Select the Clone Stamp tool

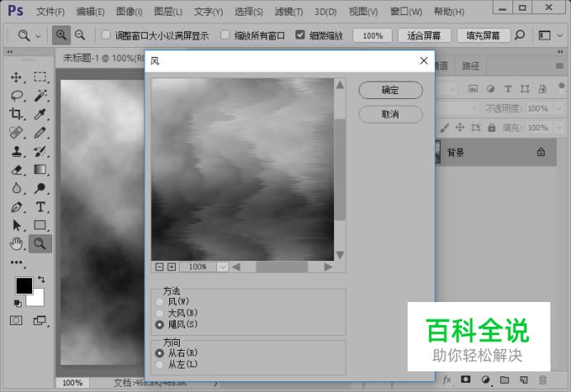pyautogui.click(x=16, y=151)
